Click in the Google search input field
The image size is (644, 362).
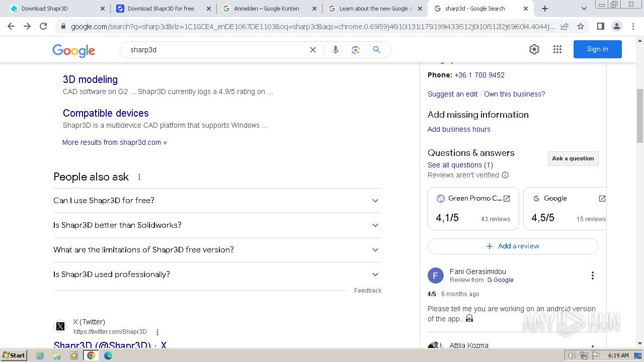[x=216, y=50]
